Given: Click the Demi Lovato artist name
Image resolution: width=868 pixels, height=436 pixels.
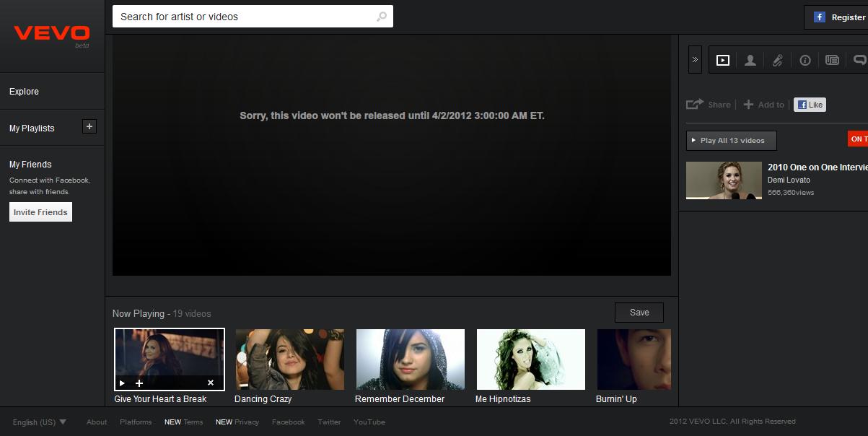Looking at the screenshot, I should click(789, 180).
